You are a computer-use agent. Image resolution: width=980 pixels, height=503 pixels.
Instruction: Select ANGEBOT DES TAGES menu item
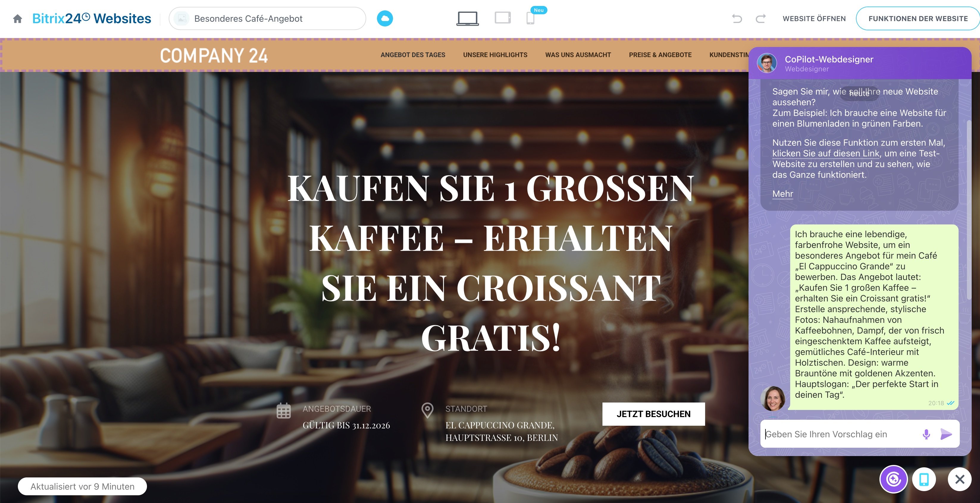[413, 55]
